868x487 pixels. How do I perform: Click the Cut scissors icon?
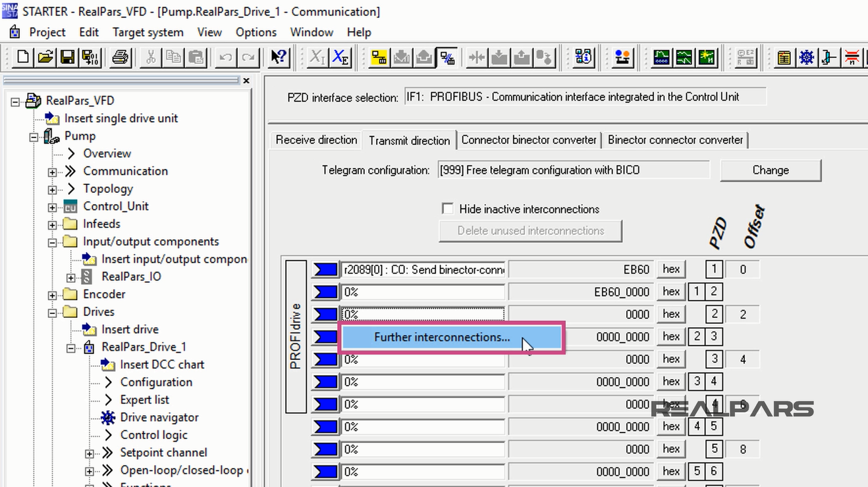tap(151, 57)
